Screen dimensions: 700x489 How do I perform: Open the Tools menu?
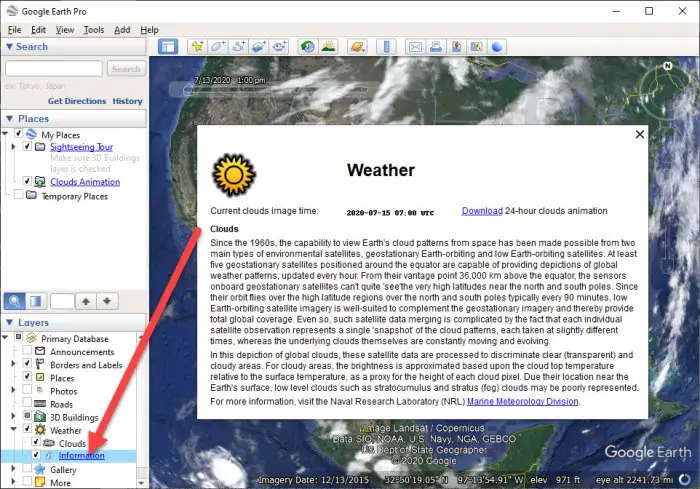coord(94,29)
